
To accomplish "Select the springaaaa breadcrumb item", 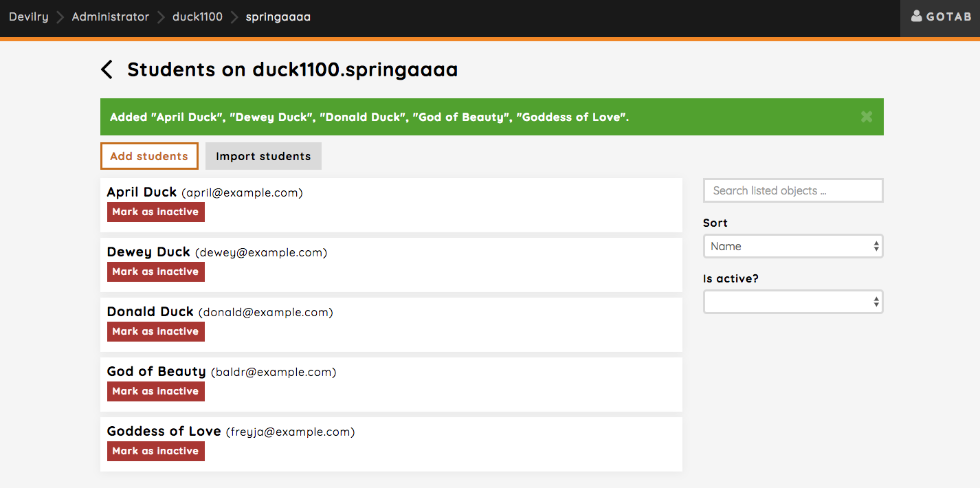I will pyautogui.click(x=278, y=17).
